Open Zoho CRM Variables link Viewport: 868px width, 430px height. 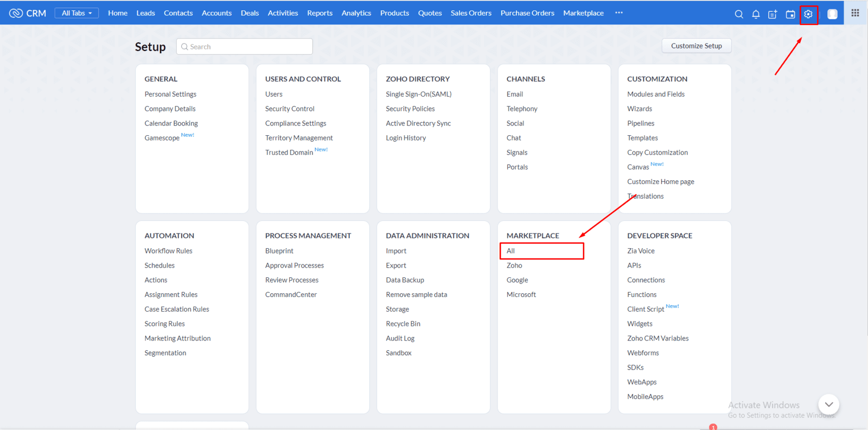(658, 338)
